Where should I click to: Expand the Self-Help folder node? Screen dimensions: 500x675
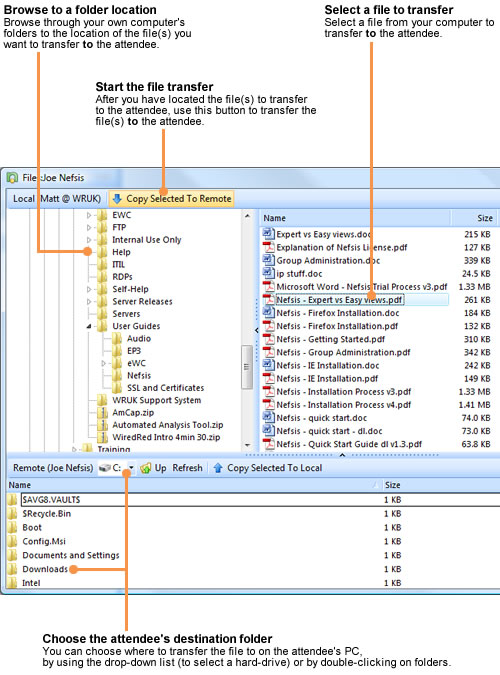pyautogui.click(x=89, y=289)
